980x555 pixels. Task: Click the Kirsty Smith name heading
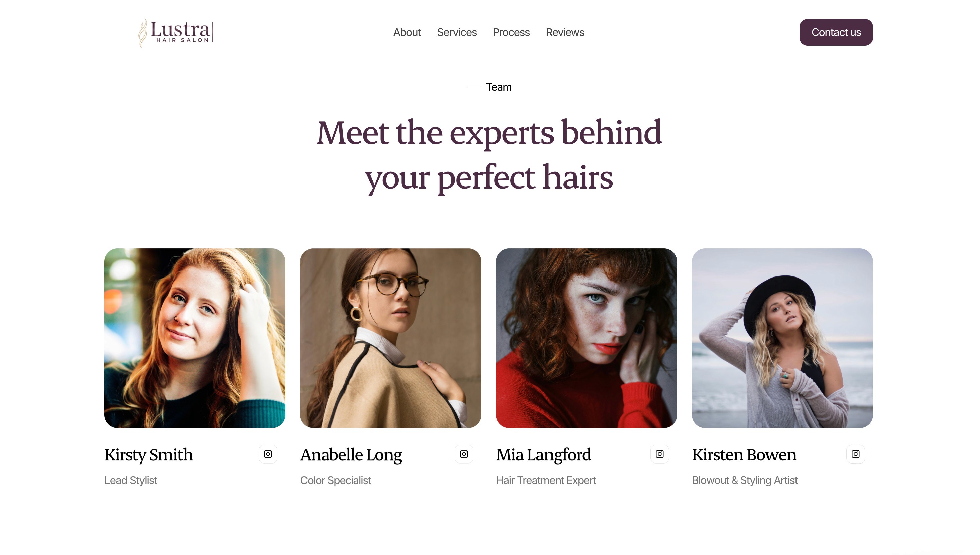pos(148,455)
